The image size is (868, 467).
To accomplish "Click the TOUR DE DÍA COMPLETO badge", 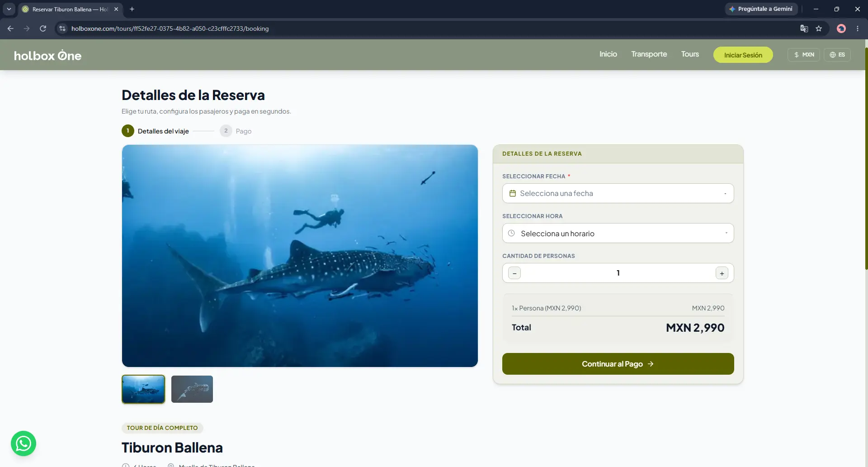I will point(162,428).
